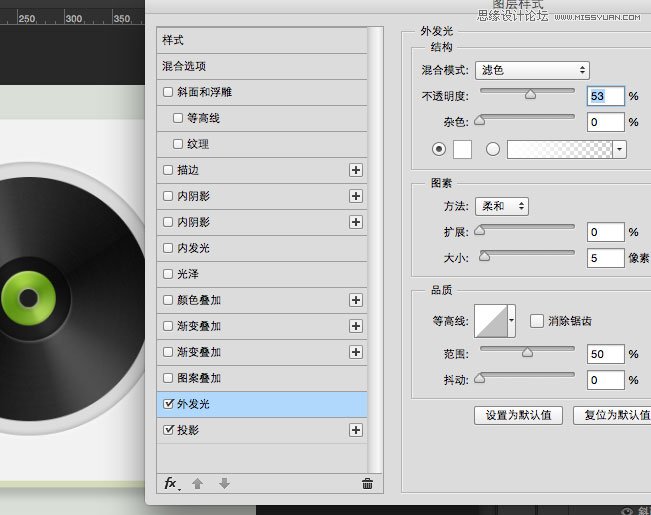Select the gradient radio button

[x=493, y=149]
